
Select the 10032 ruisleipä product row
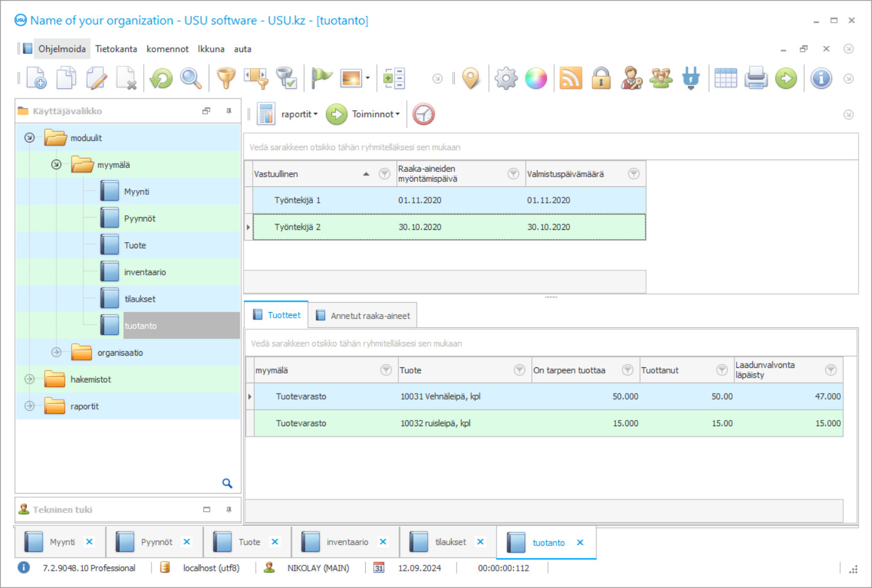click(x=549, y=423)
